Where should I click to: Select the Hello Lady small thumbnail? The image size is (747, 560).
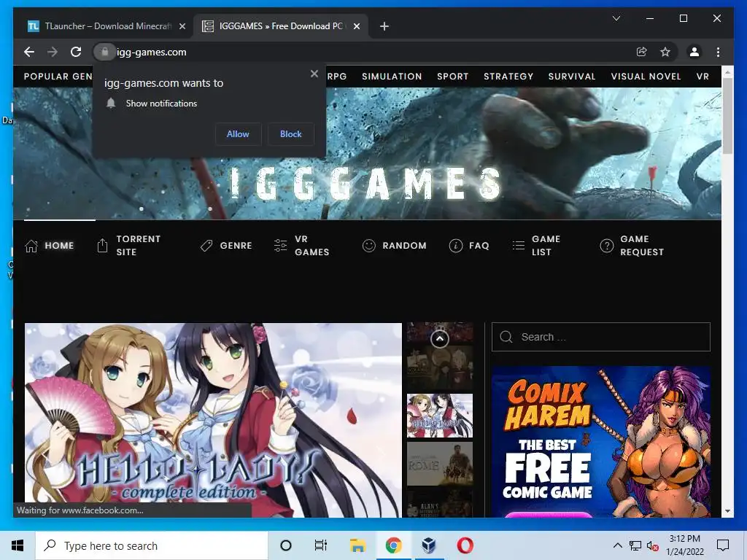[x=440, y=416]
